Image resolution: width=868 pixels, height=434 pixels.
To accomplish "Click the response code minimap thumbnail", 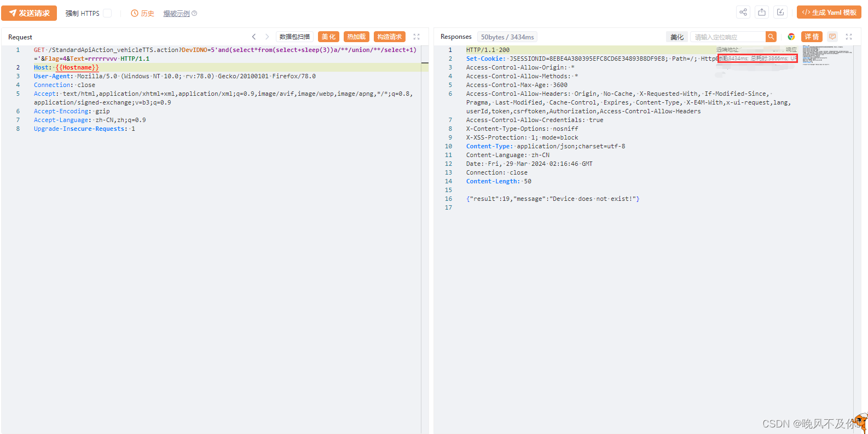I will coord(828,55).
